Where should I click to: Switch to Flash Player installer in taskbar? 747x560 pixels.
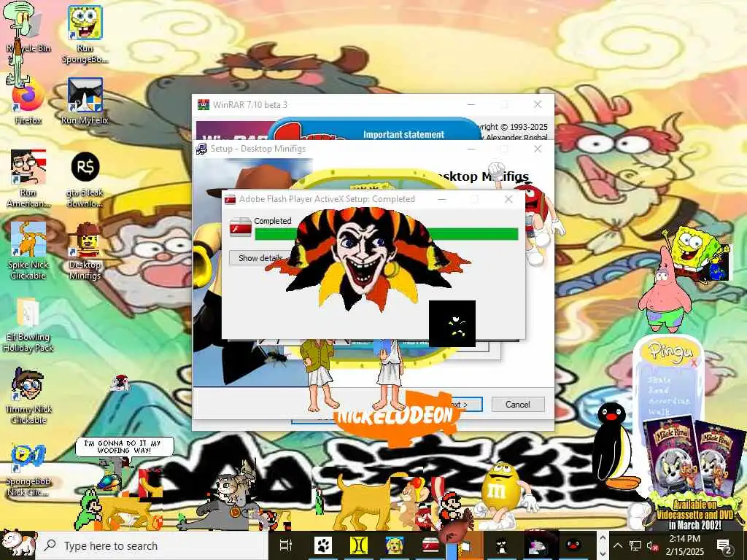point(430,545)
